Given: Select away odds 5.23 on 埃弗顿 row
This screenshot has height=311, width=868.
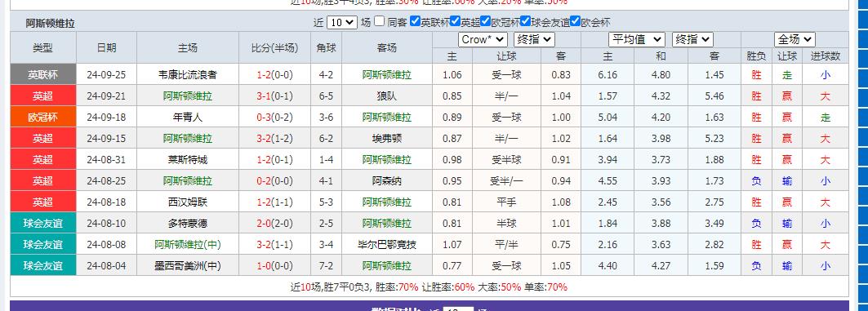Looking at the screenshot, I should click(714, 138).
